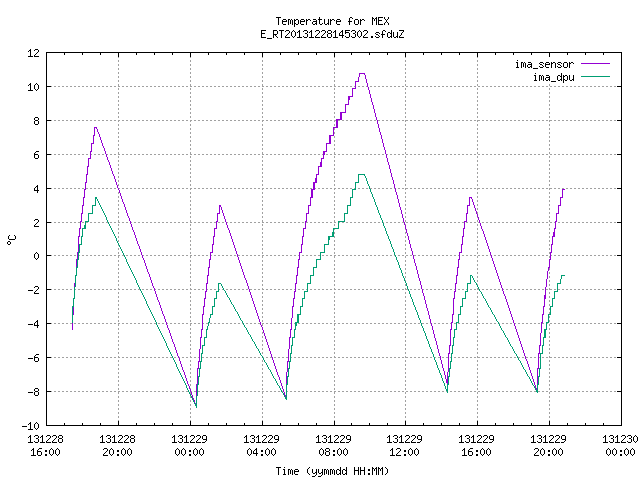The height and width of the screenshot is (480, 640).
Task: Click the x-axis tick label 131228 20:00
Action: tap(118, 446)
